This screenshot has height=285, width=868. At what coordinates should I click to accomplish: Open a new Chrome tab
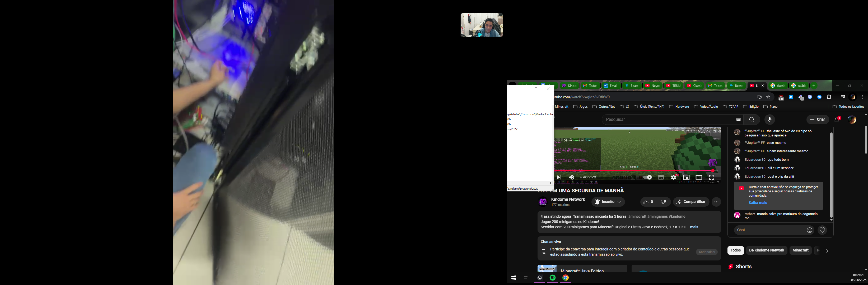tap(814, 86)
